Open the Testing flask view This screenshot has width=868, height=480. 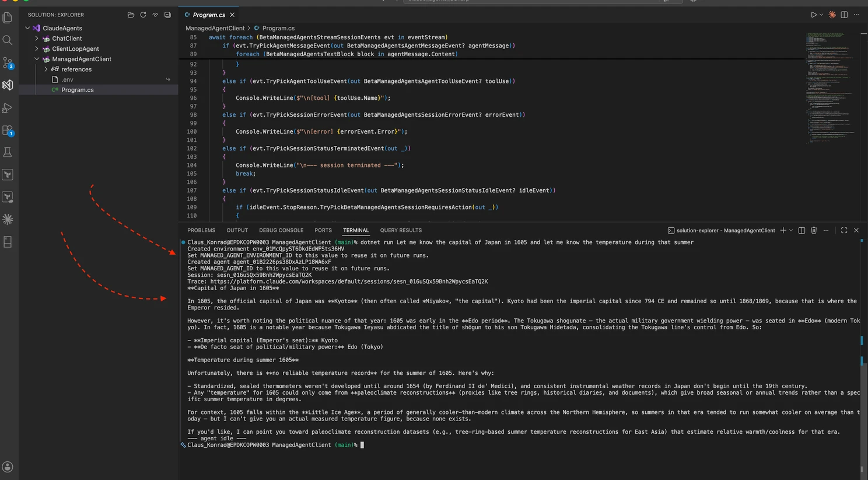point(8,152)
